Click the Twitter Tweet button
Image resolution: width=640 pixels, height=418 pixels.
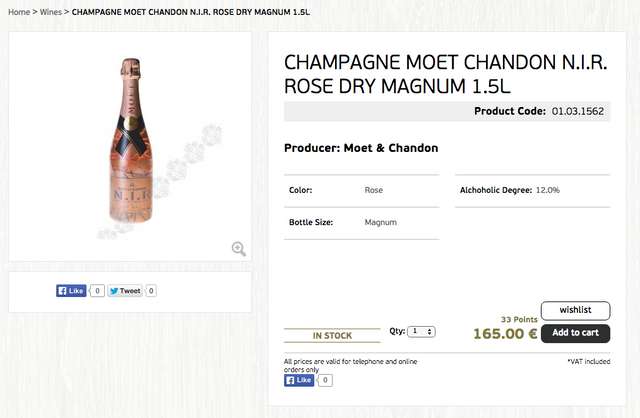tap(126, 291)
